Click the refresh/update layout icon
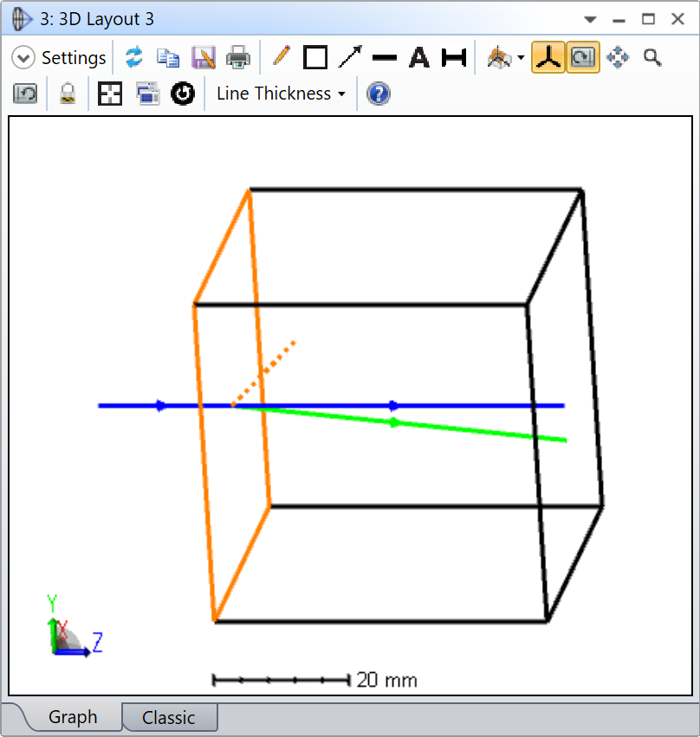The height and width of the screenshot is (737, 700). 133,58
